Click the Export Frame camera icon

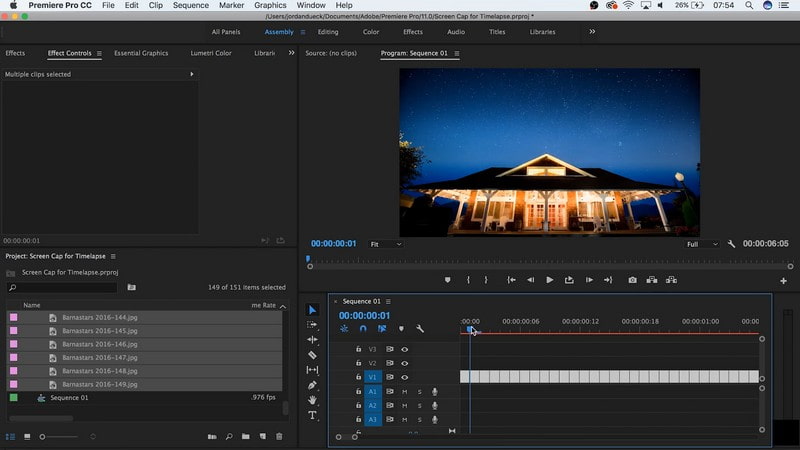coord(632,280)
